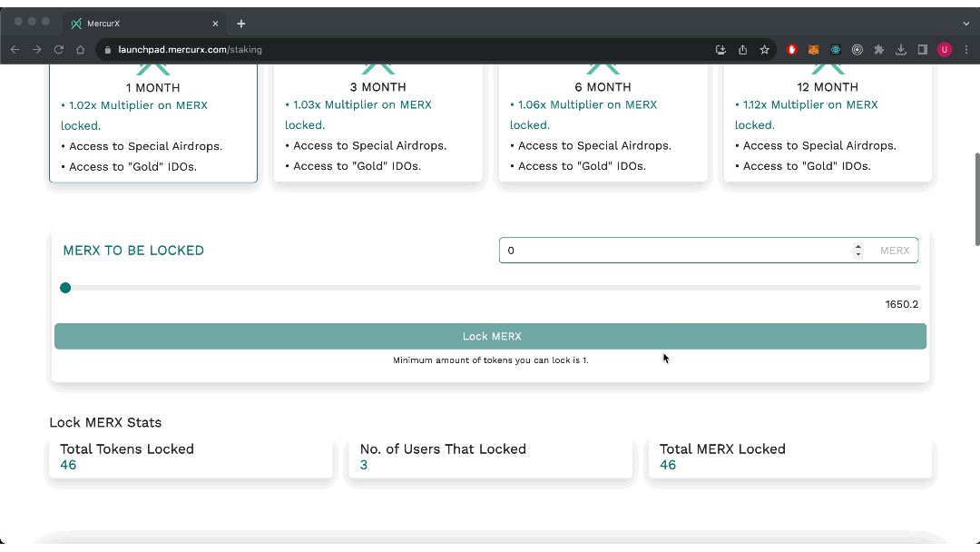
Task: Bookmark this tab with the star icon
Action: tap(764, 50)
